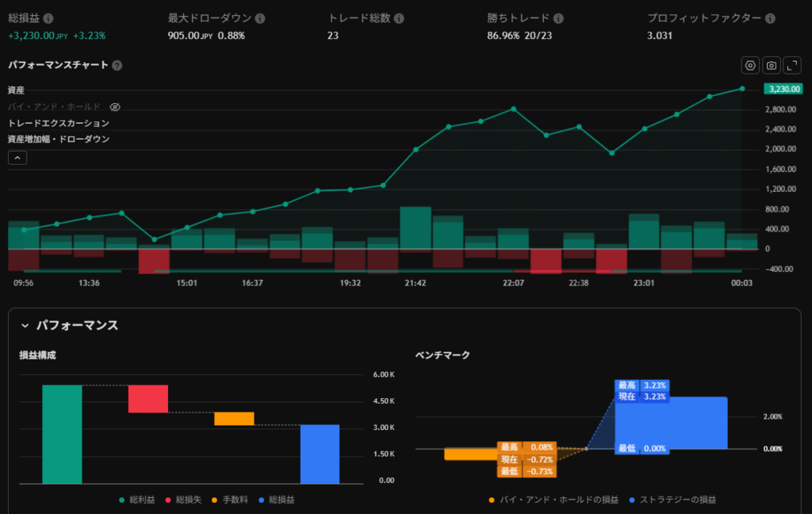Take chart snapshot with camera icon
Viewport: 812px width, 514px height.
(771, 66)
